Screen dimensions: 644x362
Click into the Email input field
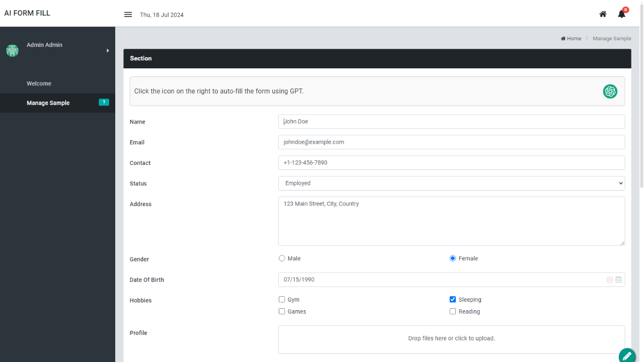[x=451, y=142]
